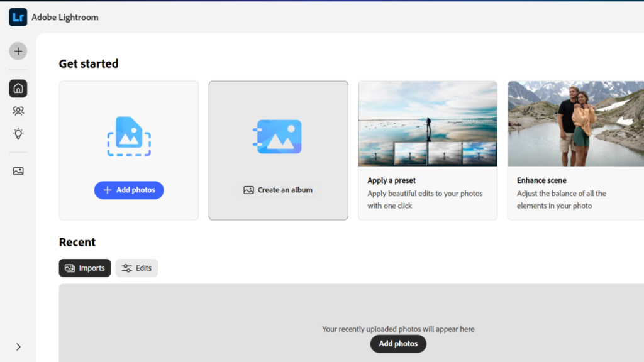Viewport: 644px width, 362px height.
Task: Open the preset edits thumbnail strip
Action: pyautogui.click(x=428, y=154)
